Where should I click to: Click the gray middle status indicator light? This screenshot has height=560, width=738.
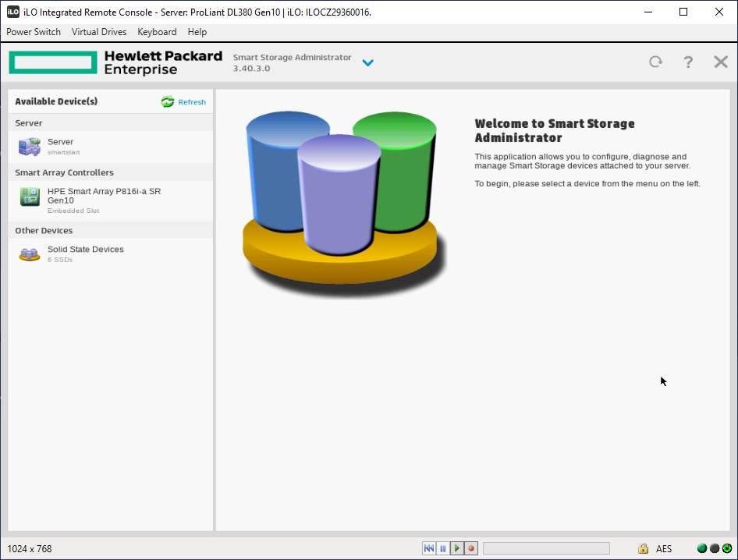715,548
